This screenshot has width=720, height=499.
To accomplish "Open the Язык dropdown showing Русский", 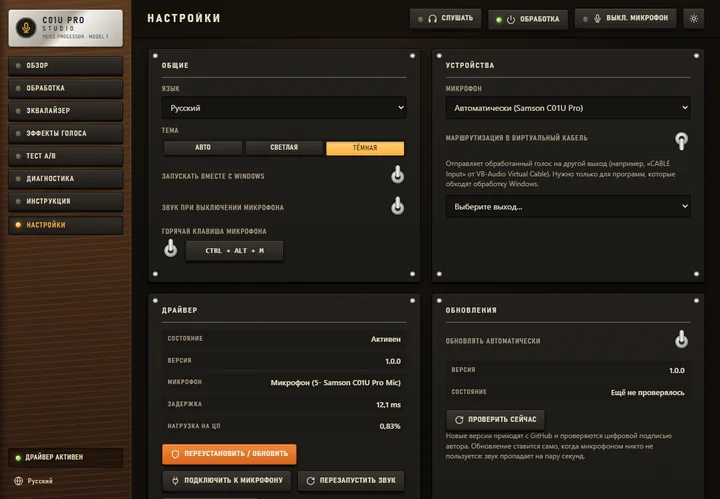I will point(284,108).
